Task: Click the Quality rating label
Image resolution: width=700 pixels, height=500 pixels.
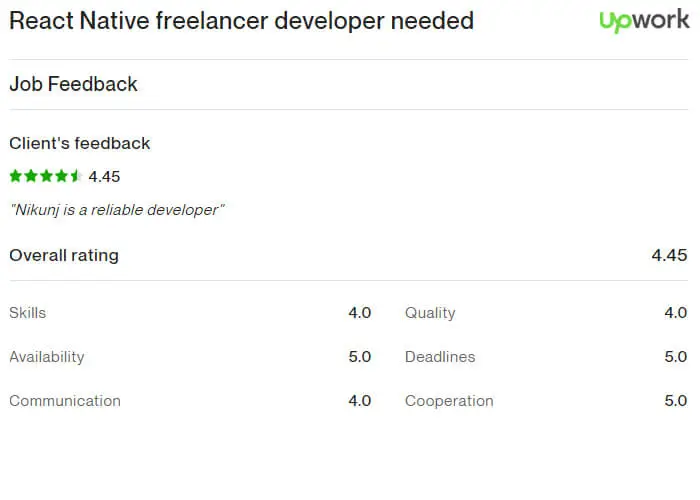Action: pos(430,313)
